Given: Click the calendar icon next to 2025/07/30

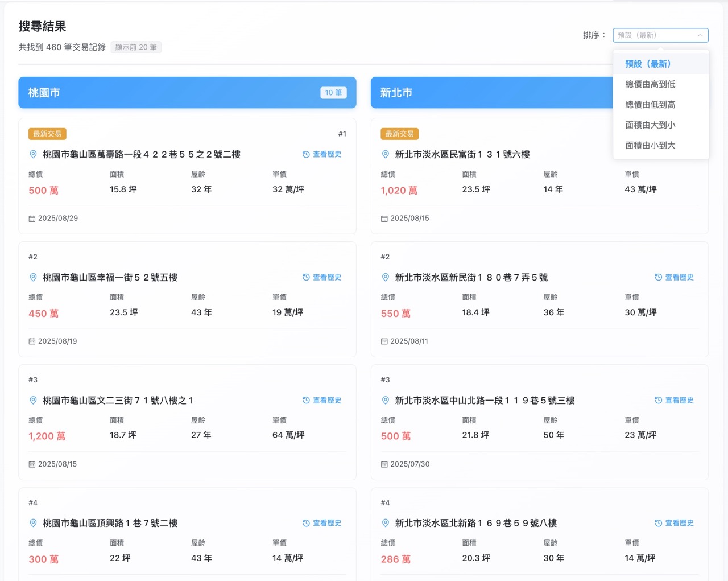Looking at the screenshot, I should 385,464.
